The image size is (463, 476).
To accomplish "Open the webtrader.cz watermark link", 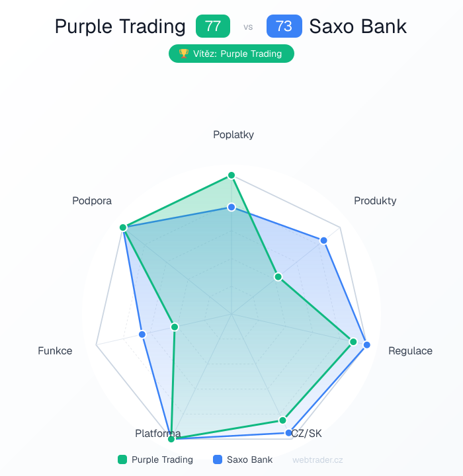I will (x=317, y=459).
